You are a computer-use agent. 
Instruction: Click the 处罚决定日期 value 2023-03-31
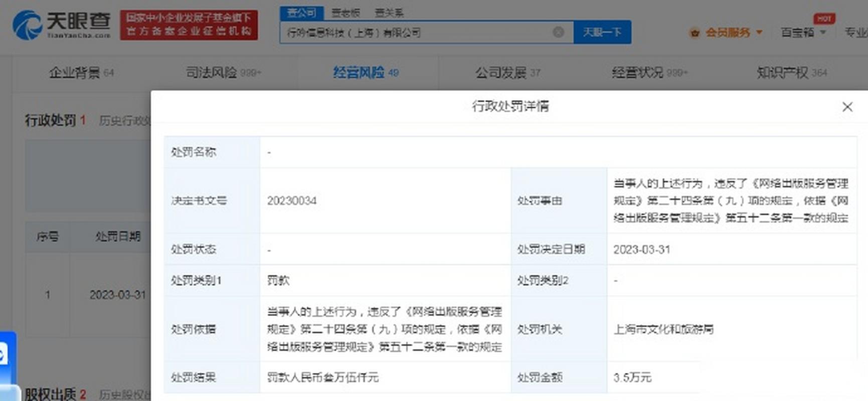click(x=642, y=249)
